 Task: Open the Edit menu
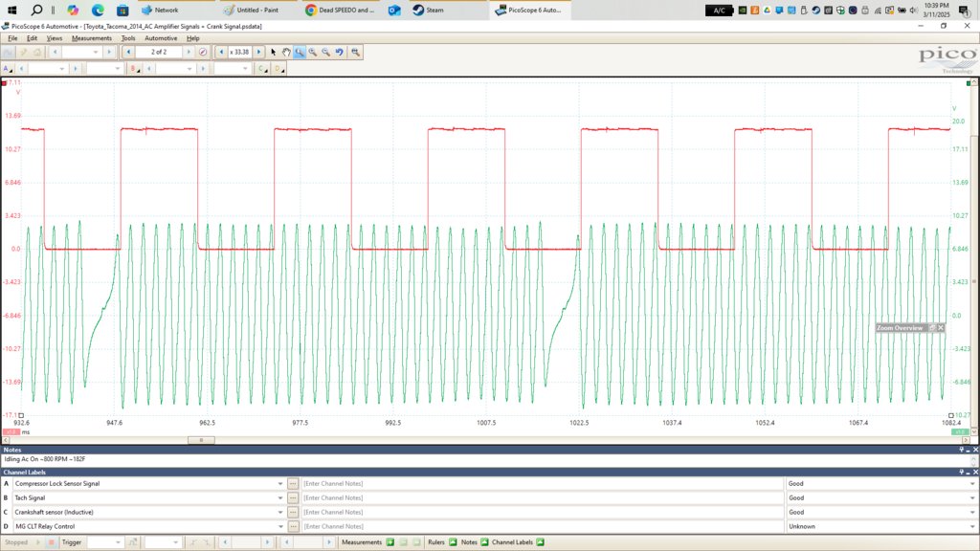[x=32, y=38]
